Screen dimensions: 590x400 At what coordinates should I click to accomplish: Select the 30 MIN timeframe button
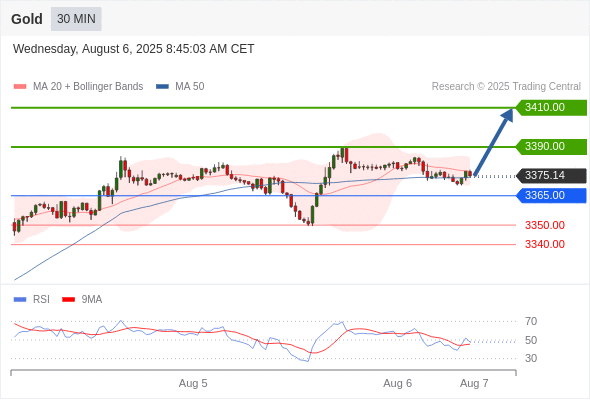pos(76,19)
